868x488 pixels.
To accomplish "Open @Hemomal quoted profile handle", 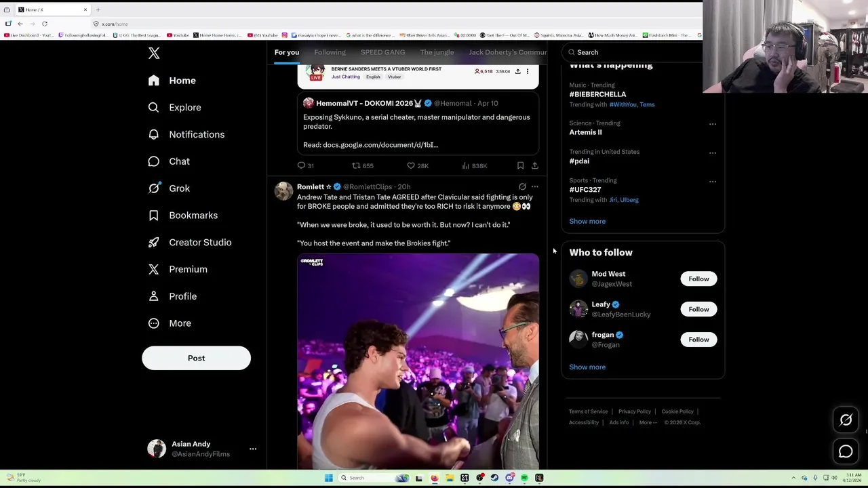I will tap(452, 103).
